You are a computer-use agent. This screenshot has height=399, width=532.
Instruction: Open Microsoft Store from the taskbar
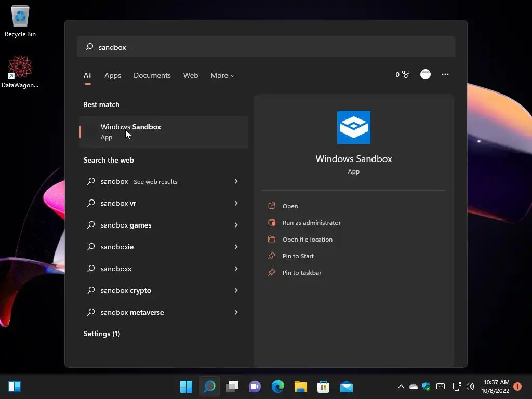click(x=323, y=387)
